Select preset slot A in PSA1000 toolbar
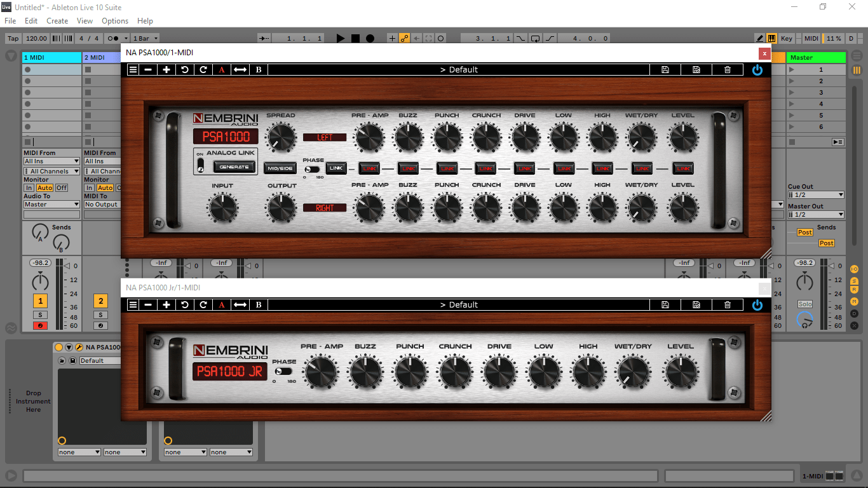 (x=222, y=69)
